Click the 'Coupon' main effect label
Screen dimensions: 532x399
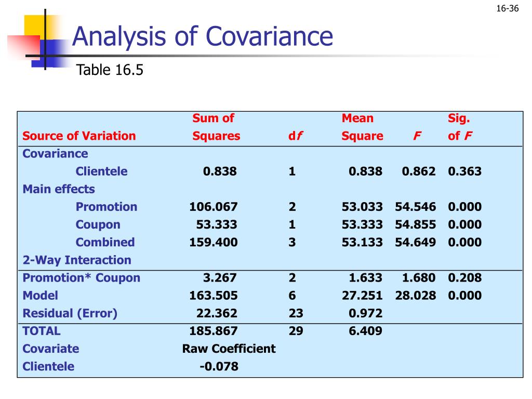98,224
